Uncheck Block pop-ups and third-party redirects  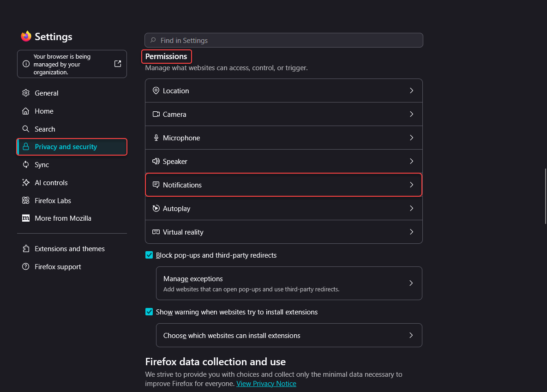pos(149,255)
